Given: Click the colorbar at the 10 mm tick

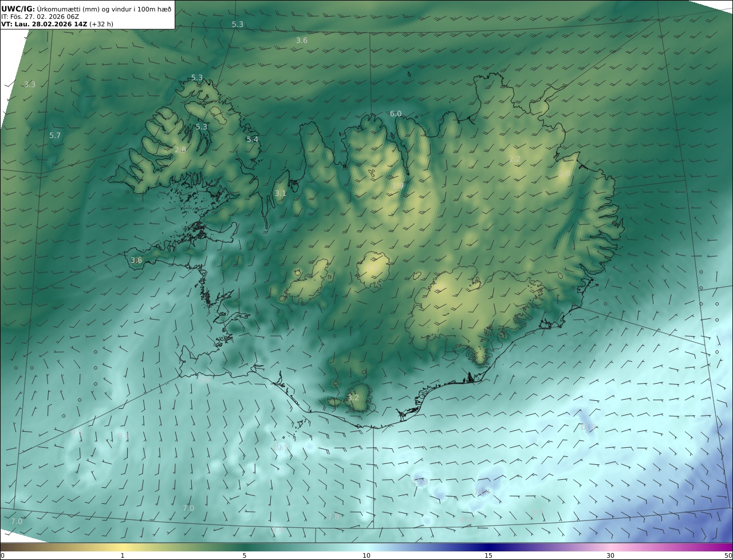Looking at the screenshot, I should (366, 547).
